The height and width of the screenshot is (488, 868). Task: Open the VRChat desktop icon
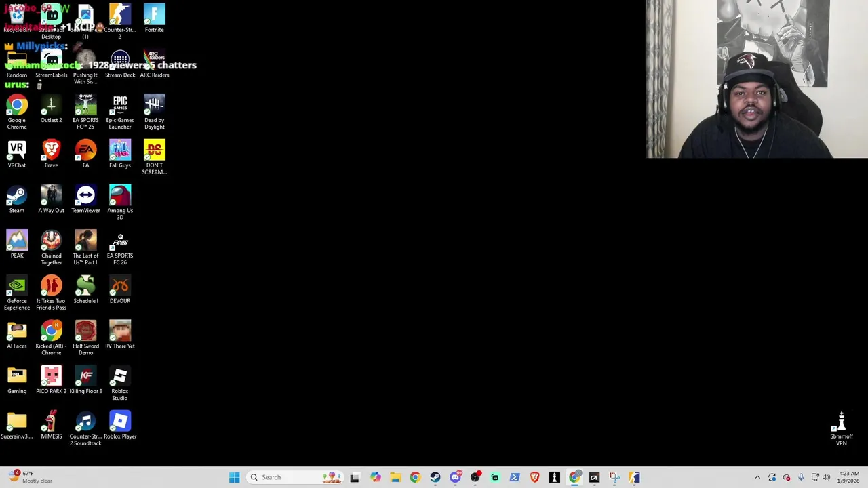[x=17, y=155]
